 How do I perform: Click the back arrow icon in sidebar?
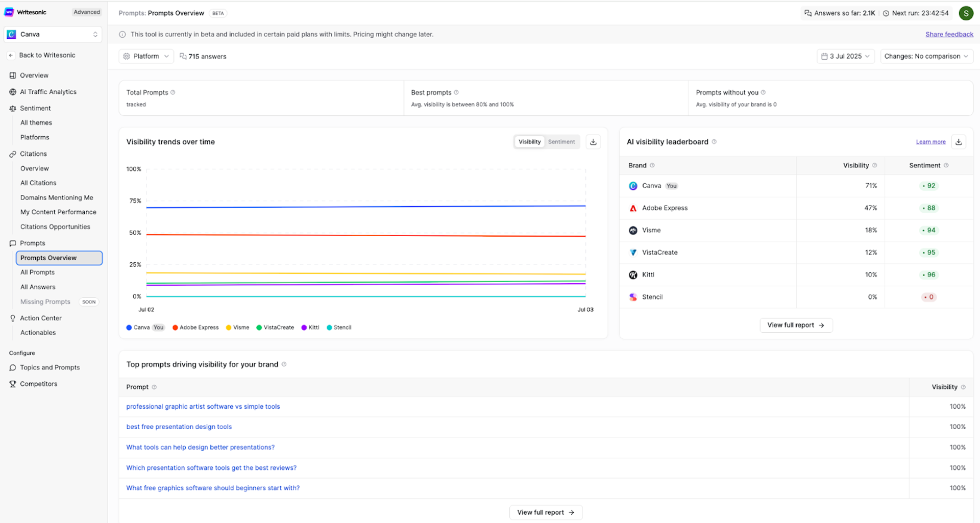coord(11,55)
